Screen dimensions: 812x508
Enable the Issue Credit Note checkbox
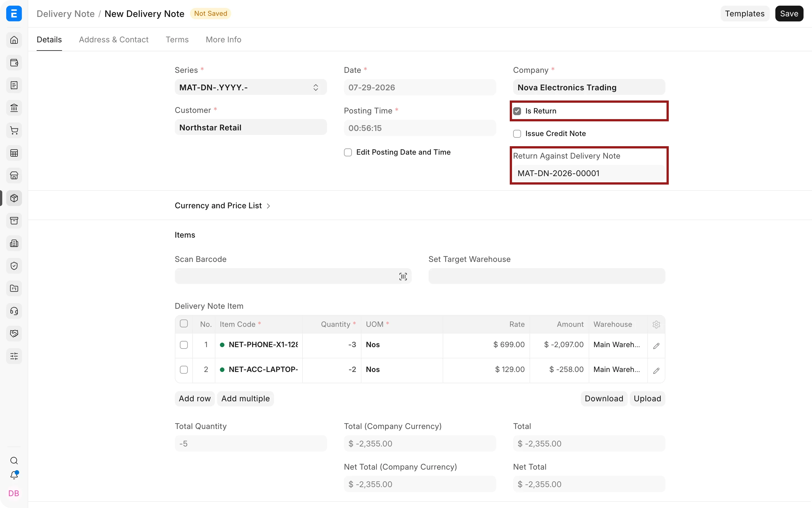[517, 134]
